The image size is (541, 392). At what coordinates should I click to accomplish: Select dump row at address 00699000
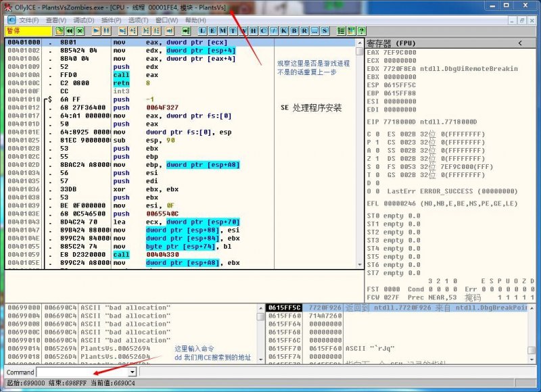(x=131, y=308)
